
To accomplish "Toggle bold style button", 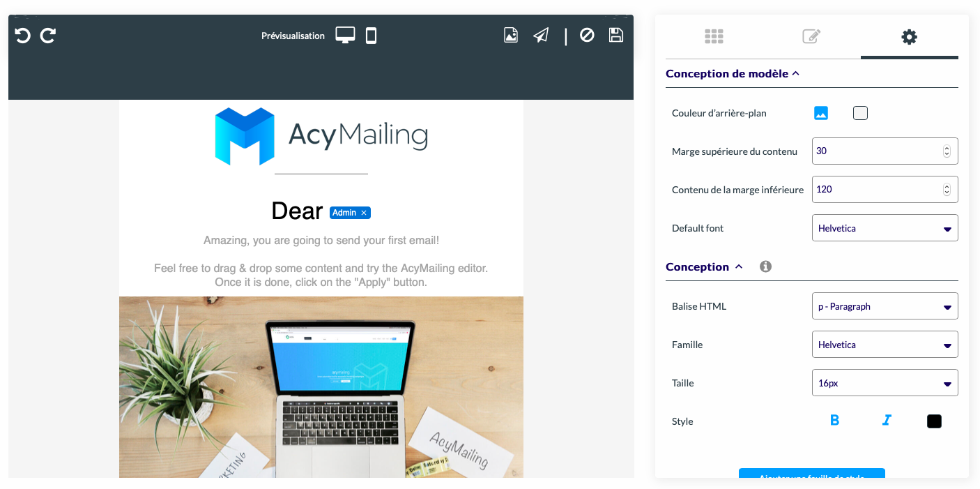I will coord(834,420).
